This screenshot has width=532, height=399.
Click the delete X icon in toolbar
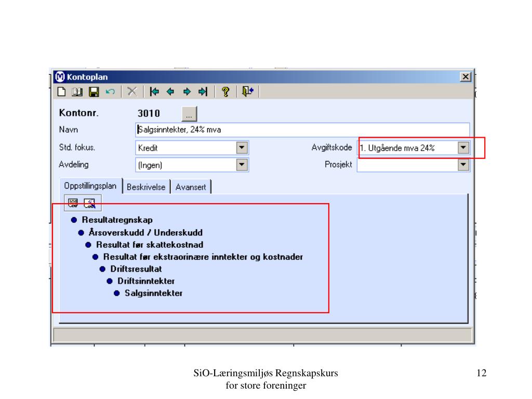(132, 92)
